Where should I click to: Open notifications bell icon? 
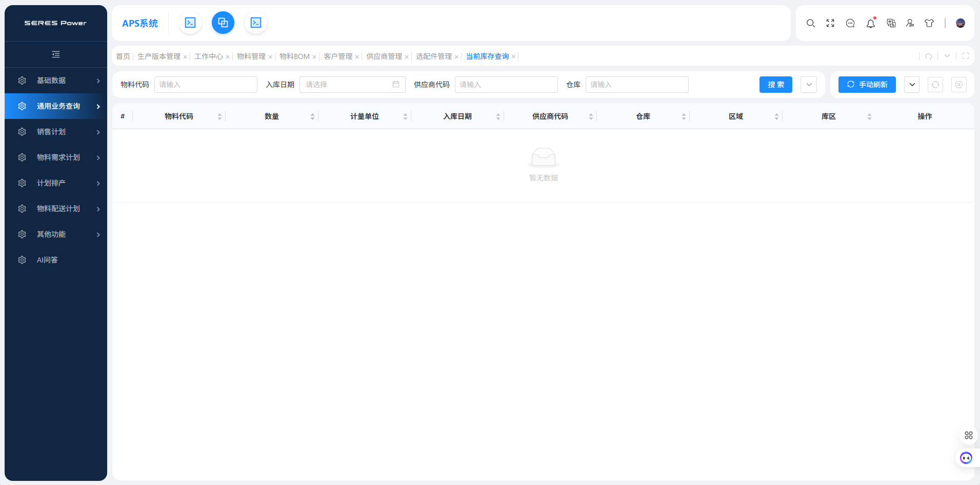point(871,23)
